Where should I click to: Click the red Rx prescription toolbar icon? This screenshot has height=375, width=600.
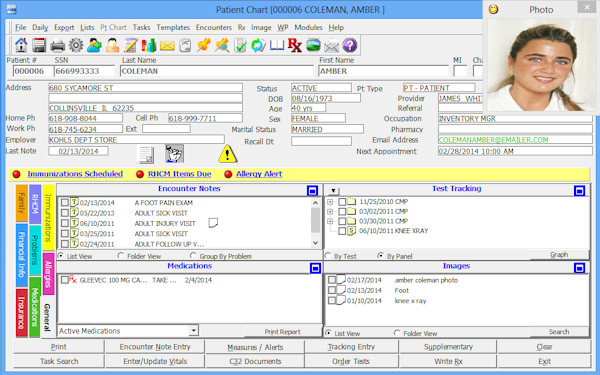tap(295, 45)
